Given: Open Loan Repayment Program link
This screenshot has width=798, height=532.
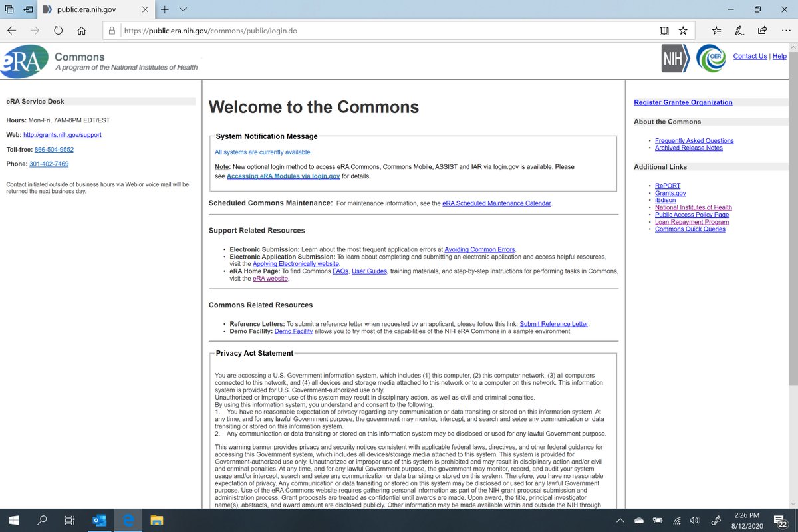Looking at the screenshot, I should (x=692, y=222).
